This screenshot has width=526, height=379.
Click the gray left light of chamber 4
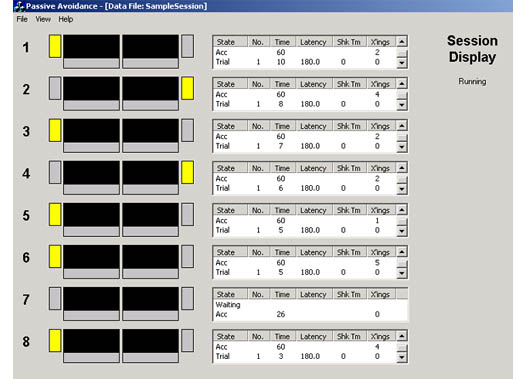click(x=55, y=172)
